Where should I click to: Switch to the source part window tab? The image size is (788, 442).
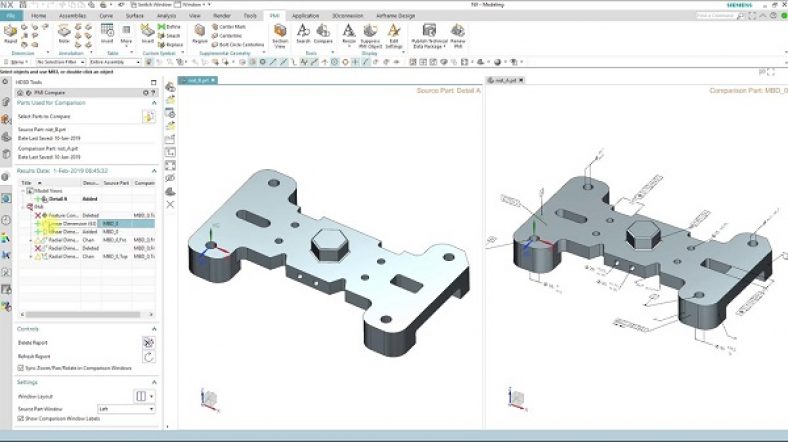tap(199, 80)
